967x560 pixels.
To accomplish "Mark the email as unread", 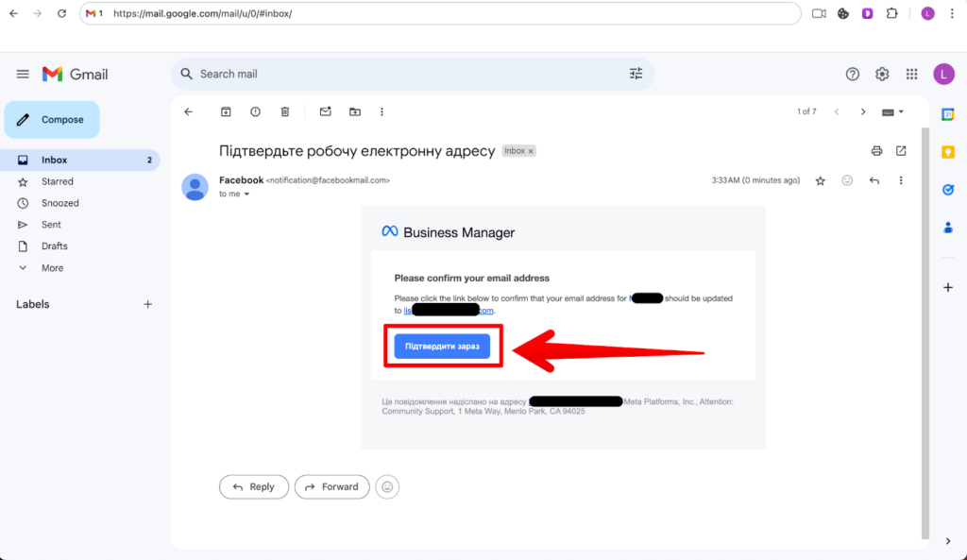I will coord(325,111).
